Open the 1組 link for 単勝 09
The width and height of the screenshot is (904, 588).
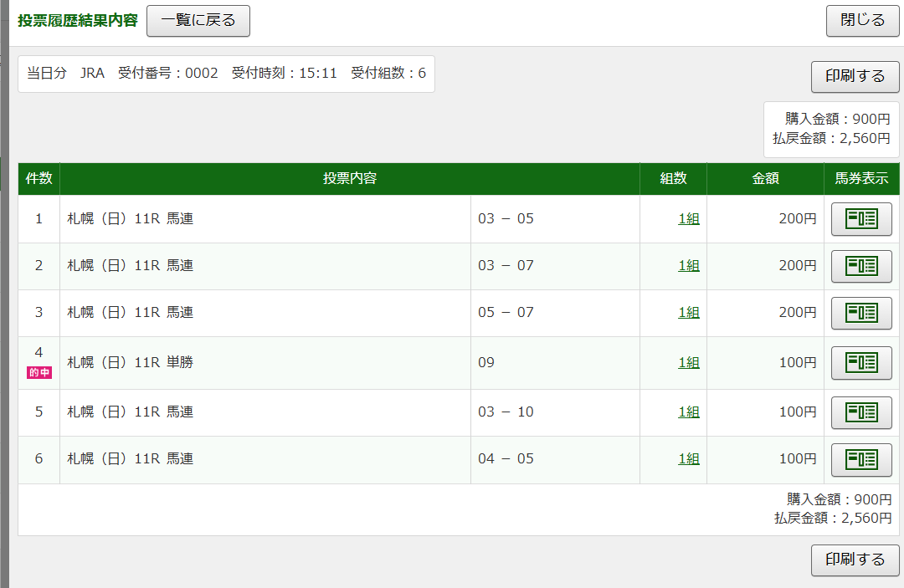(x=688, y=363)
